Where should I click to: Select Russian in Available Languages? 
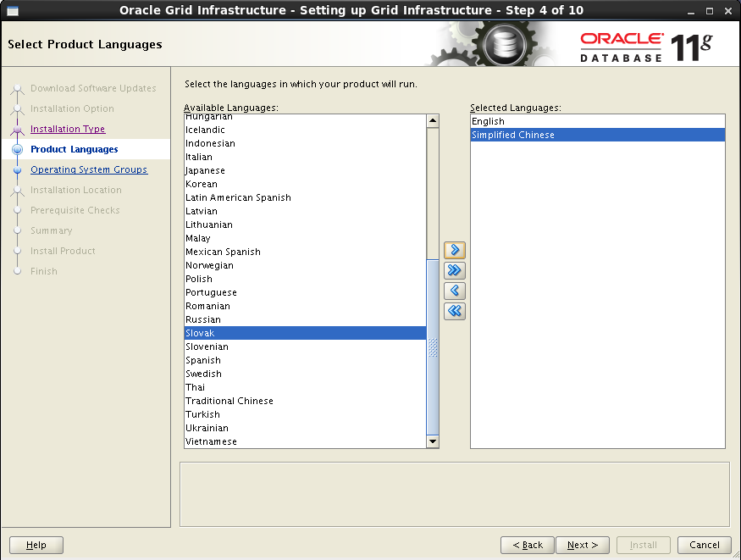pyautogui.click(x=305, y=320)
